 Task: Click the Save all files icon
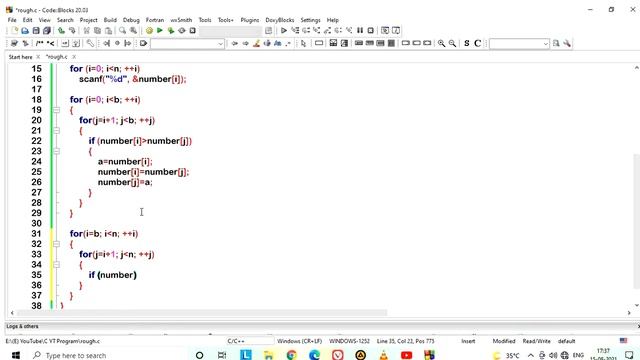tap(47, 31)
